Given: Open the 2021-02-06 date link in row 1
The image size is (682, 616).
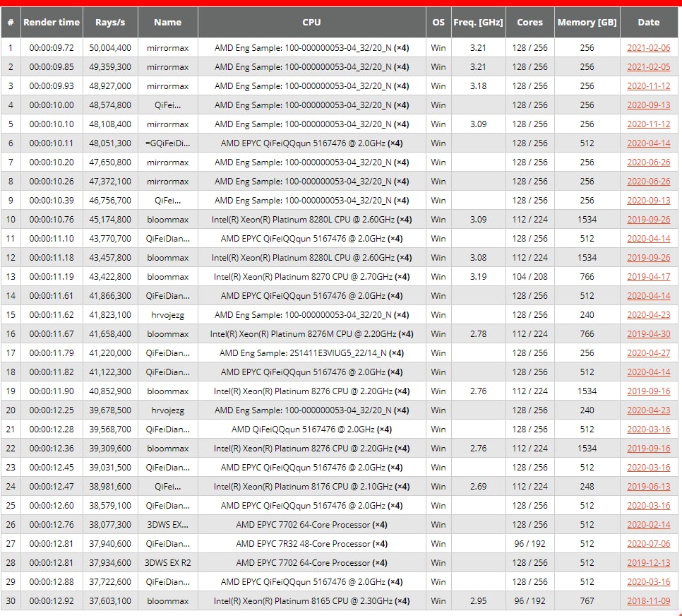Looking at the screenshot, I should [649, 48].
